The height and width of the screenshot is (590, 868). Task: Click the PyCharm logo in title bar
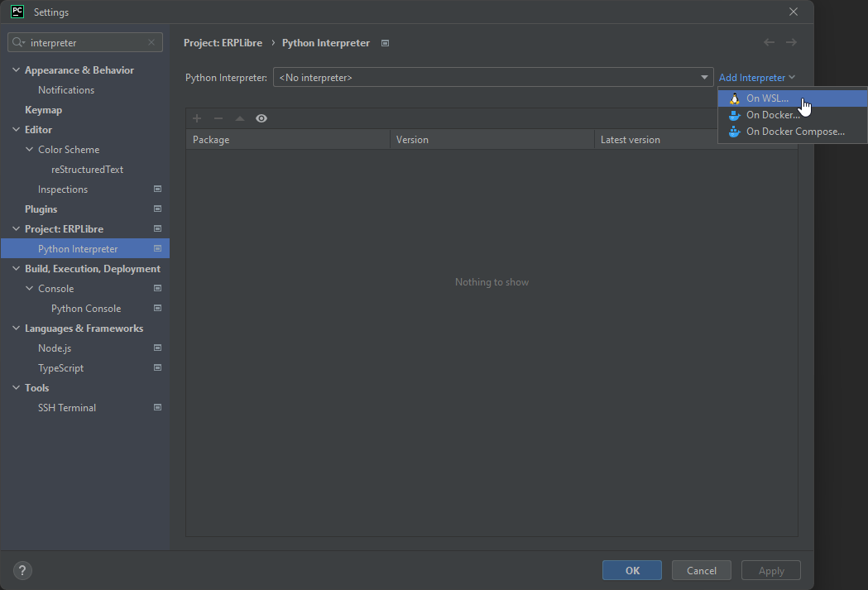coord(17,12)
